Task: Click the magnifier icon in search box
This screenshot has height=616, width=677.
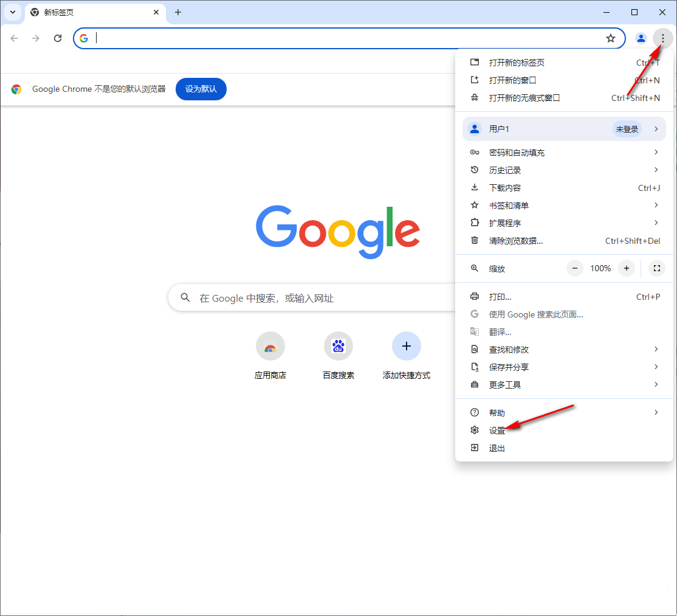Action: (x=185, y=297)
